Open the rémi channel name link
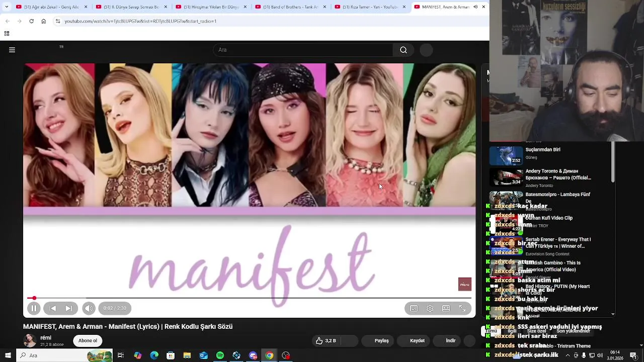This screenshot has width=644, height=362. pyautogui.click(x=46, y=338)
